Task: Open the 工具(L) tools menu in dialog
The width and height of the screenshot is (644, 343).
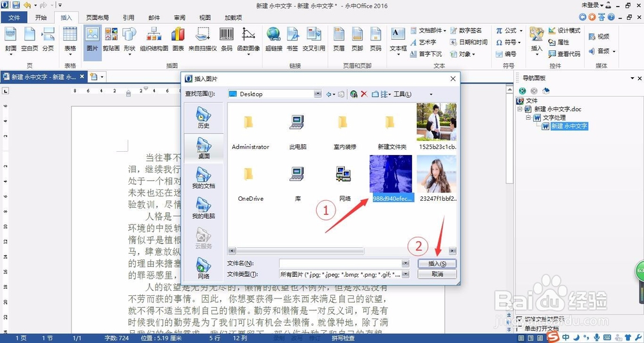Action: pos(402,94)
